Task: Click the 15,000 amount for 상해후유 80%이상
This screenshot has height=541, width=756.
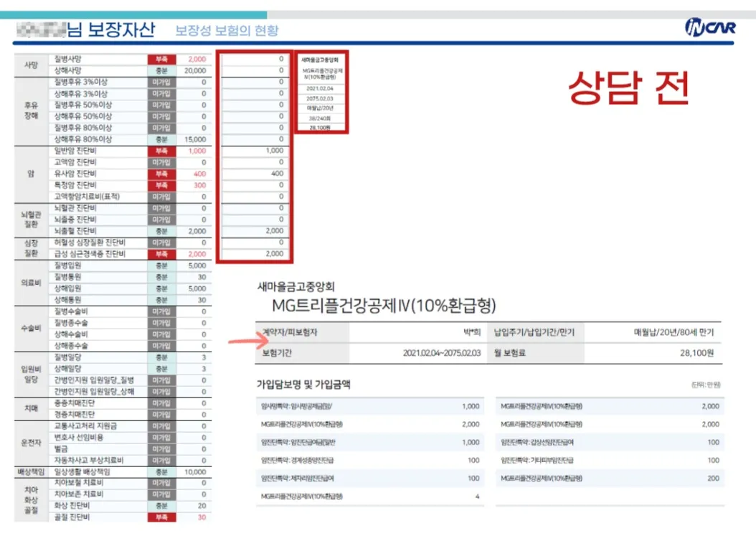Action: tap(195, 139)
